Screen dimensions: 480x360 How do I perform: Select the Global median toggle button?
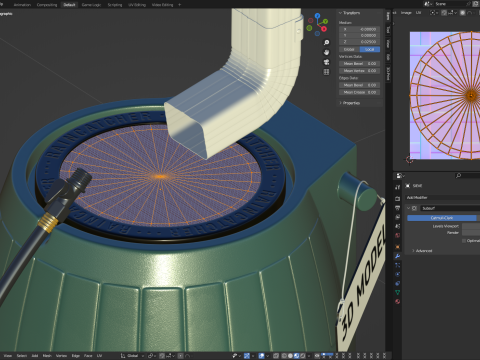point(349,49)
